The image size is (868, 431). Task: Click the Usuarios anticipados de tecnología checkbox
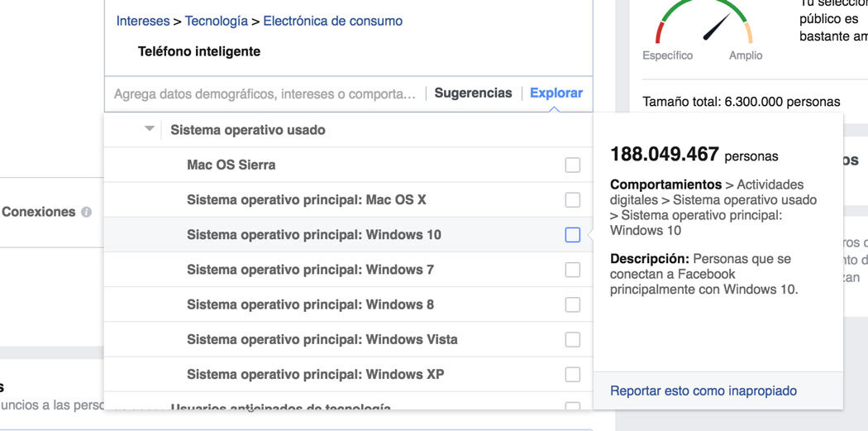tap(572, 407)
